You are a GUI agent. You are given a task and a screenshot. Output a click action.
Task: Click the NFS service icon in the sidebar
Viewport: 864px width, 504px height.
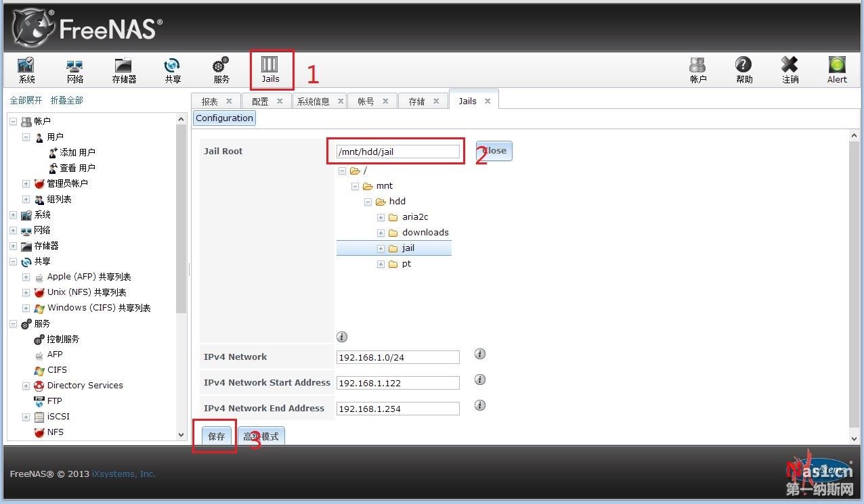point(39,432)
